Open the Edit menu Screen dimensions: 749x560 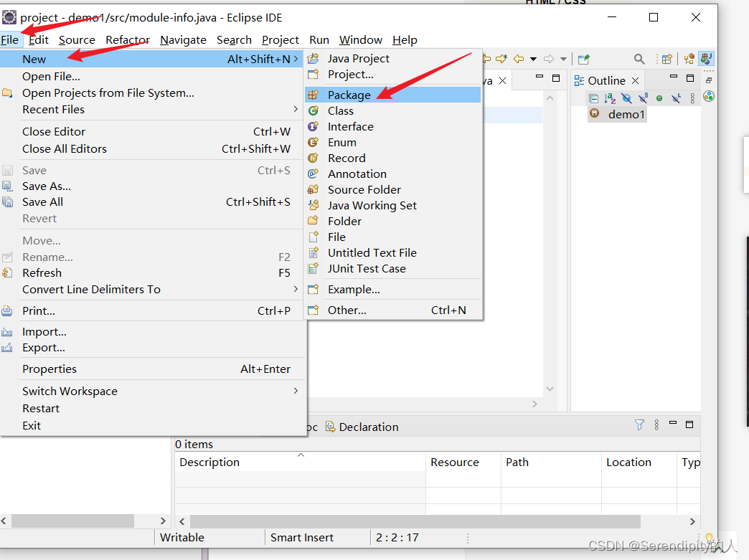[39, 40]
